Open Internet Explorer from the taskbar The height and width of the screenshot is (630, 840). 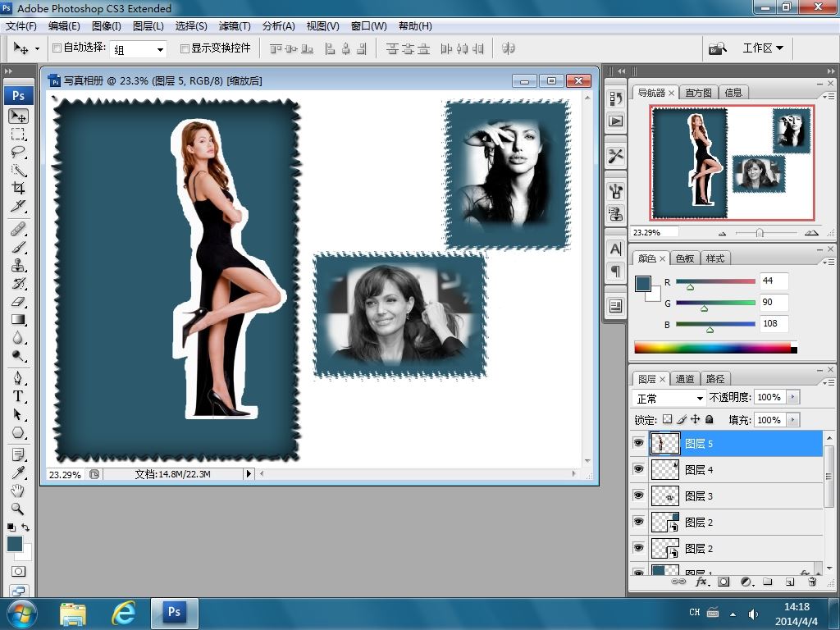coord(123,612)
